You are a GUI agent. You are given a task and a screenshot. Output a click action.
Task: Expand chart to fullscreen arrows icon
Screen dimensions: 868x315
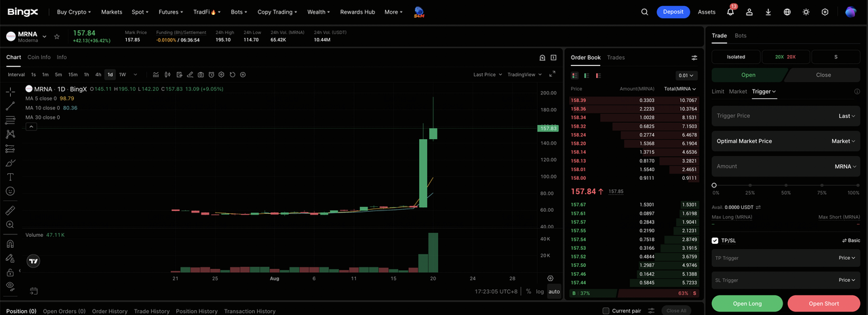click(x=552, y=74)
